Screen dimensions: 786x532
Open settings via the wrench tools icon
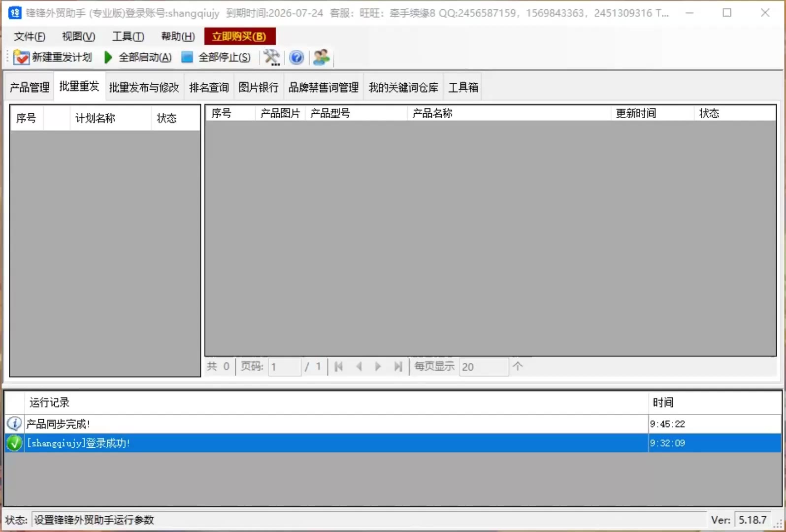[271, 58]
